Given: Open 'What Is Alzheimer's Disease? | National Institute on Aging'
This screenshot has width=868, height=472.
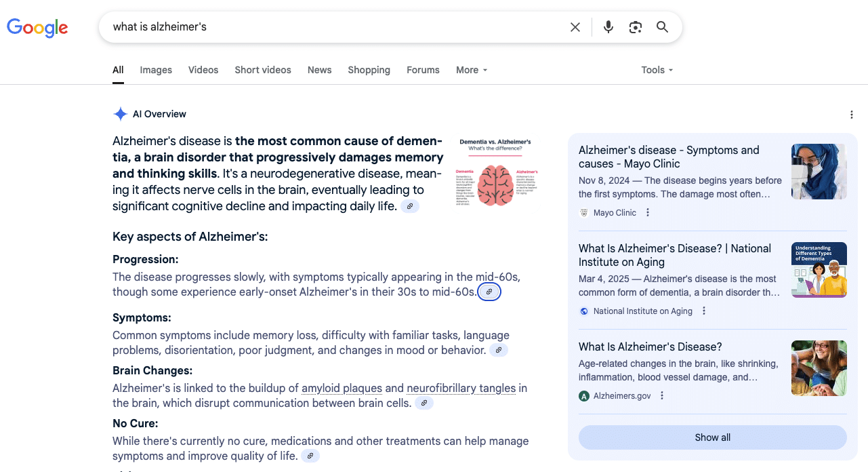Looking at the screenshot, I should 675,255.
